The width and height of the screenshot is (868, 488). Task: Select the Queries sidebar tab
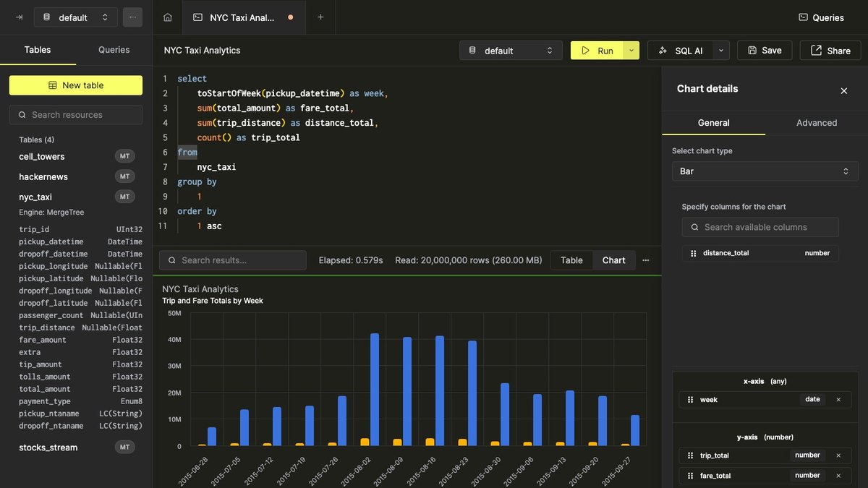(114, 50)
